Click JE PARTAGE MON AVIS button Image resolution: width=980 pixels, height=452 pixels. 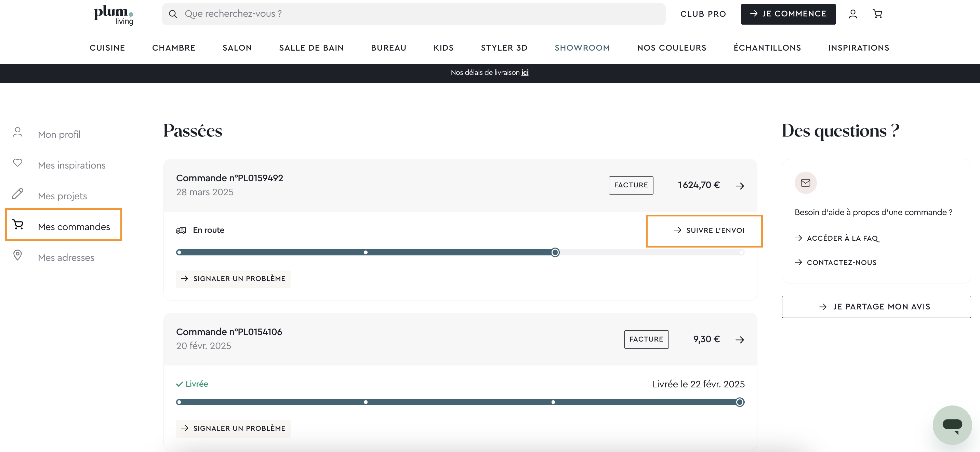[x=876, y=307]
